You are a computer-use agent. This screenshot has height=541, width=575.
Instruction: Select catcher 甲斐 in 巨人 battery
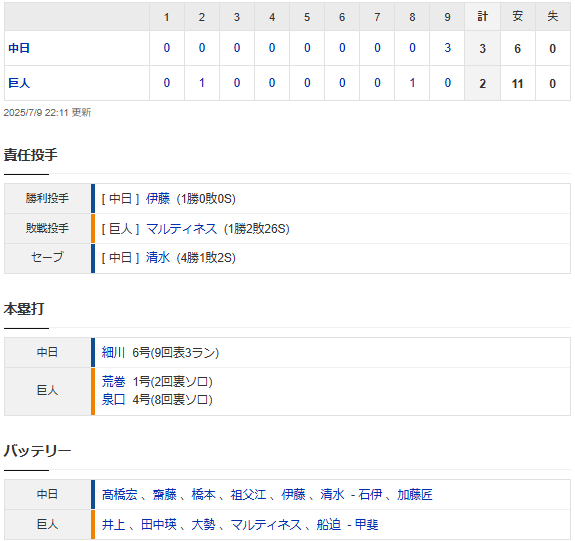(367, 524)
